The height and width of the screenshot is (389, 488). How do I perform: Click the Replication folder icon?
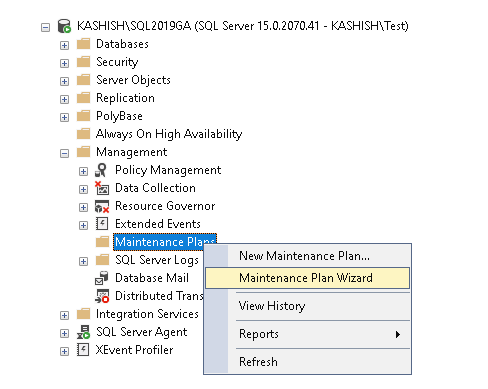(x=83, y=98)
